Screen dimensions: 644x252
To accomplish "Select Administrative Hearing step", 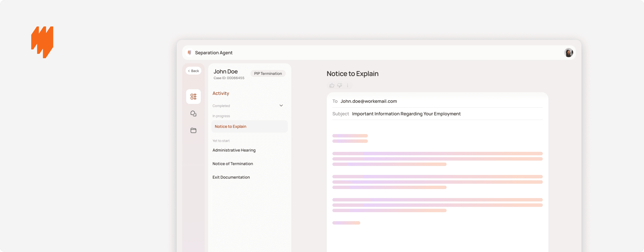I will 234,150.
